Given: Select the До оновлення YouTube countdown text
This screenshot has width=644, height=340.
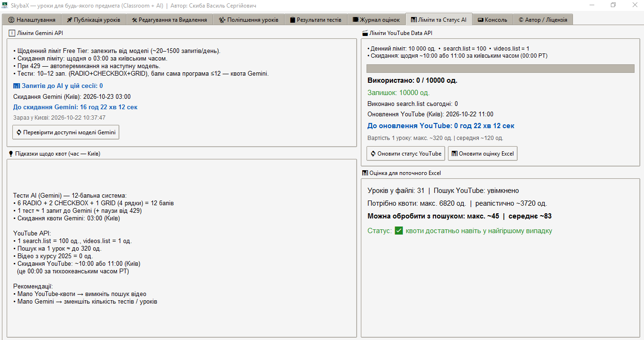Looking at the screenshot, I should tap(441, 126).
